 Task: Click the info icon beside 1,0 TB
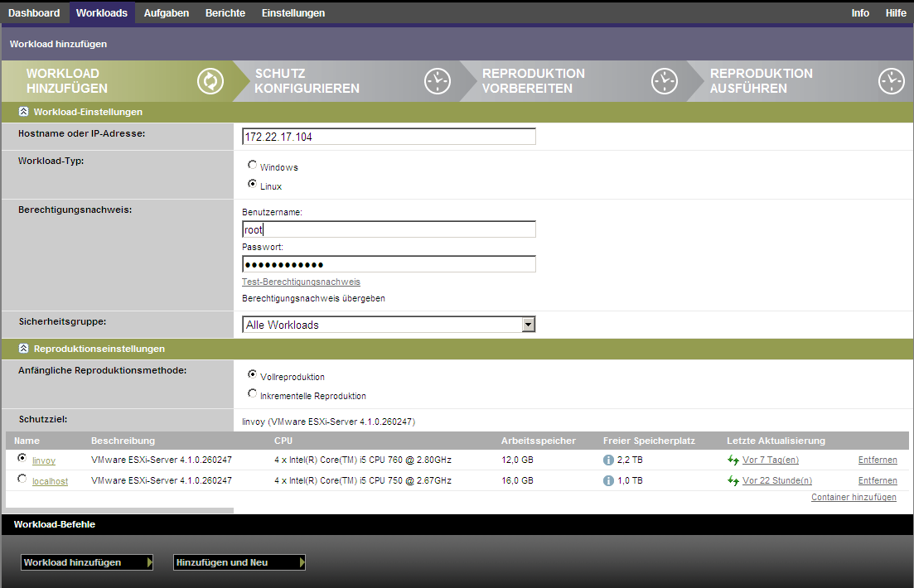pos(609,480)
